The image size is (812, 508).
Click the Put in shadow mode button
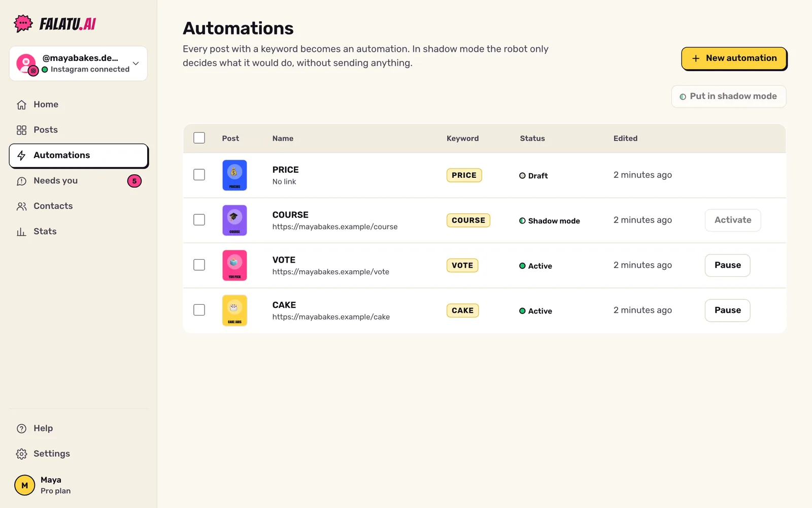point(728,97)
